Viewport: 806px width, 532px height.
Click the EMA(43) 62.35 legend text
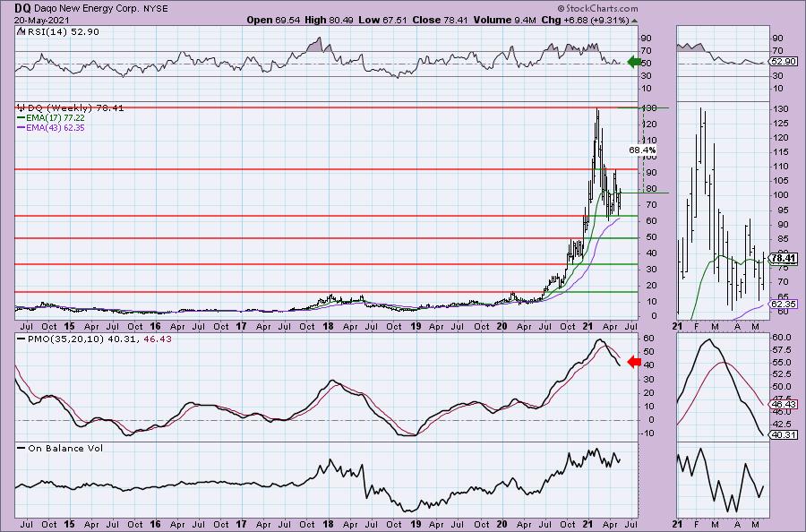(56, 127)
